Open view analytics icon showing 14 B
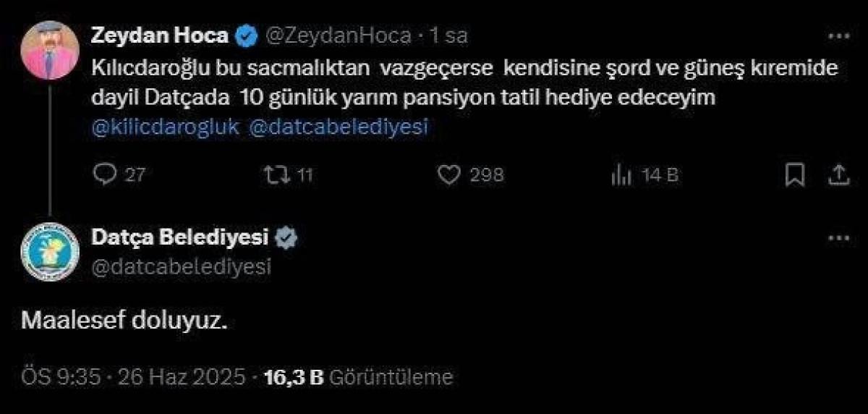Screen dimensions: 868x414 (x=621, y=174)
